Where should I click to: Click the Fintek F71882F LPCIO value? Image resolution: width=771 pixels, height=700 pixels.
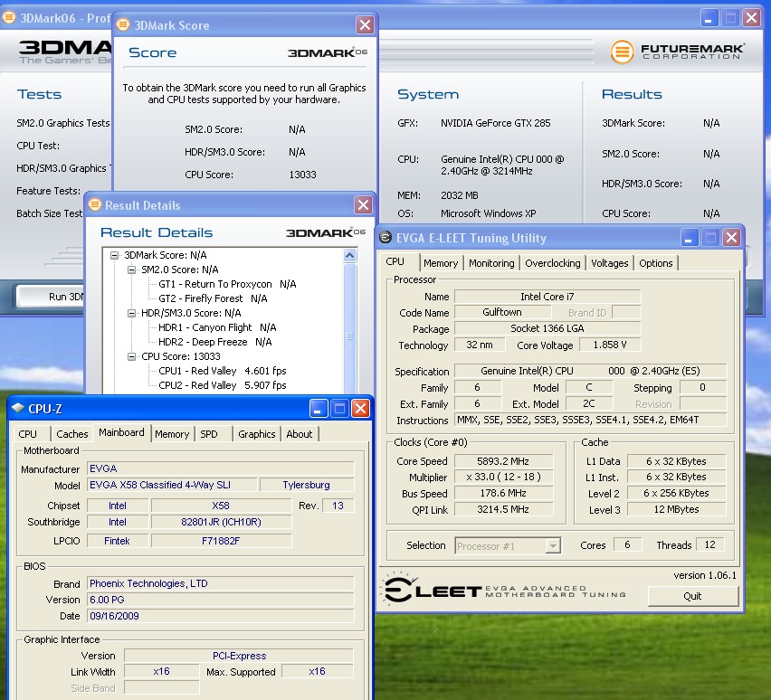tap(222, 541)
